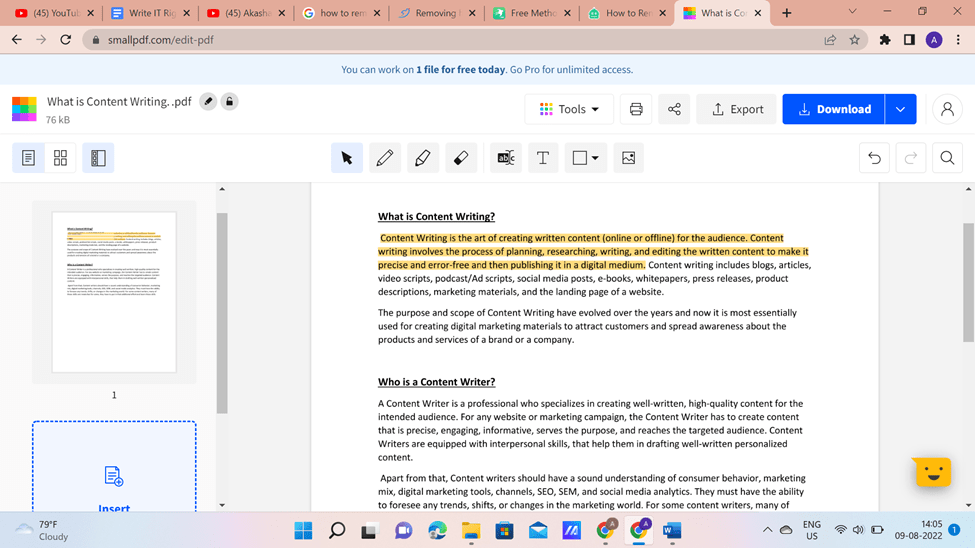Image resolution: width=975 pixels, height=548 pixels.
Task: Switch to first YouTube tab
Action: (53, 13)
